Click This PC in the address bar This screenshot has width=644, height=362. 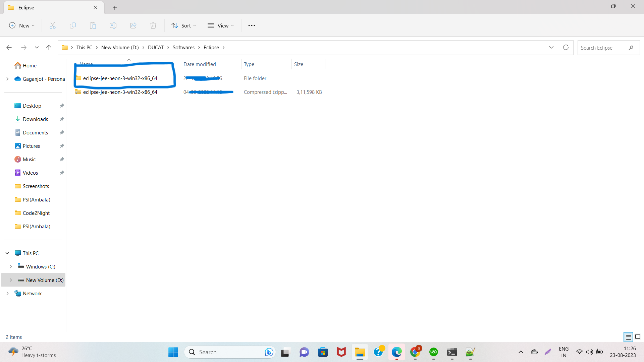pos(84,48)
